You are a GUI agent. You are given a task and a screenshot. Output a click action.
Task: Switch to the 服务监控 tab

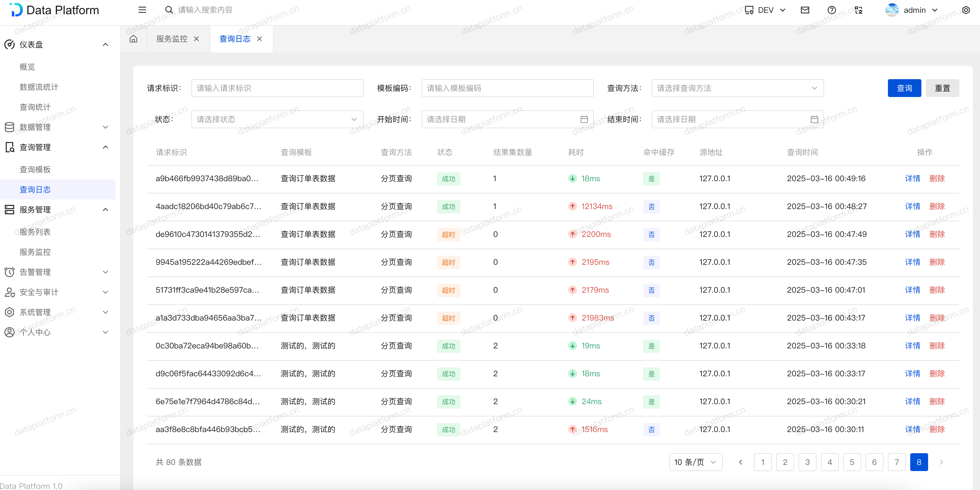point(172,39)
